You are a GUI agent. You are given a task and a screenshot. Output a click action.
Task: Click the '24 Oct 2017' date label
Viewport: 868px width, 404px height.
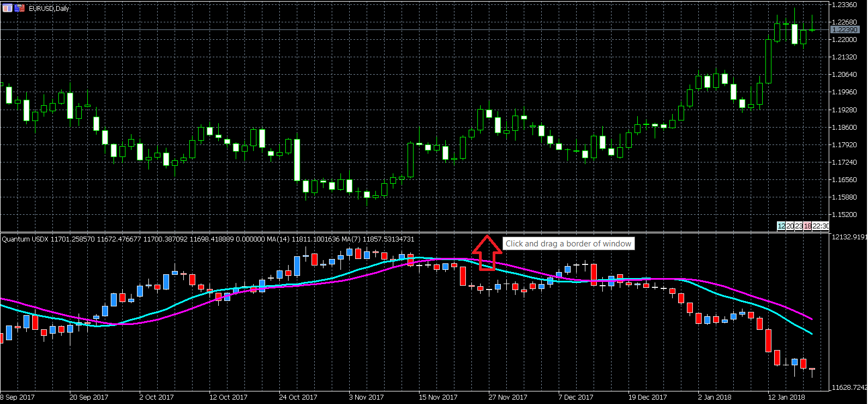pyautogui.click(x=298, y=397)
